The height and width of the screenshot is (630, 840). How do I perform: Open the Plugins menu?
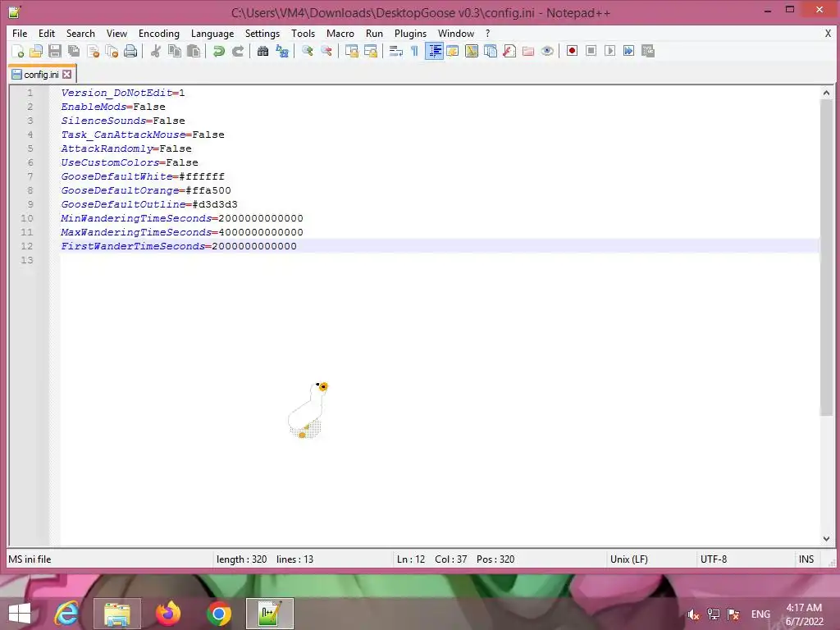(410, 33)
